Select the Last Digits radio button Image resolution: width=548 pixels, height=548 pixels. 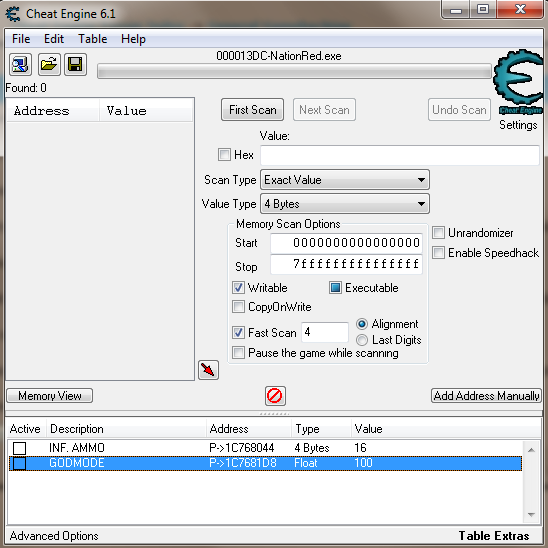tap(362, 340)
